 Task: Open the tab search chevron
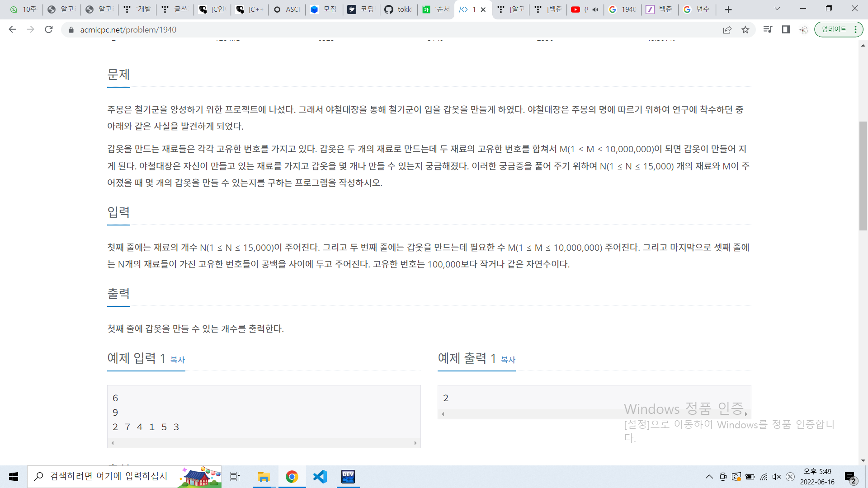tap(777, 9)
